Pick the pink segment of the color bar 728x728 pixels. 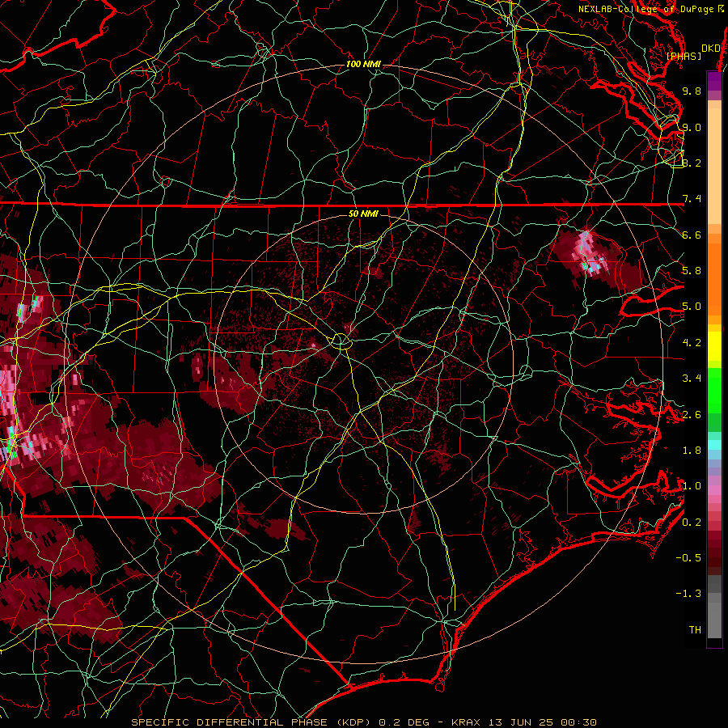pos(714,490)
